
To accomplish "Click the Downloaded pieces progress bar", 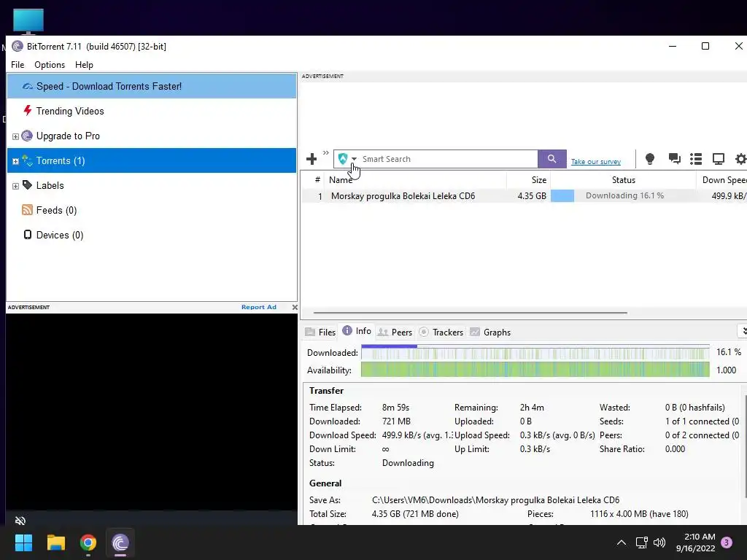I will point(535,352).
